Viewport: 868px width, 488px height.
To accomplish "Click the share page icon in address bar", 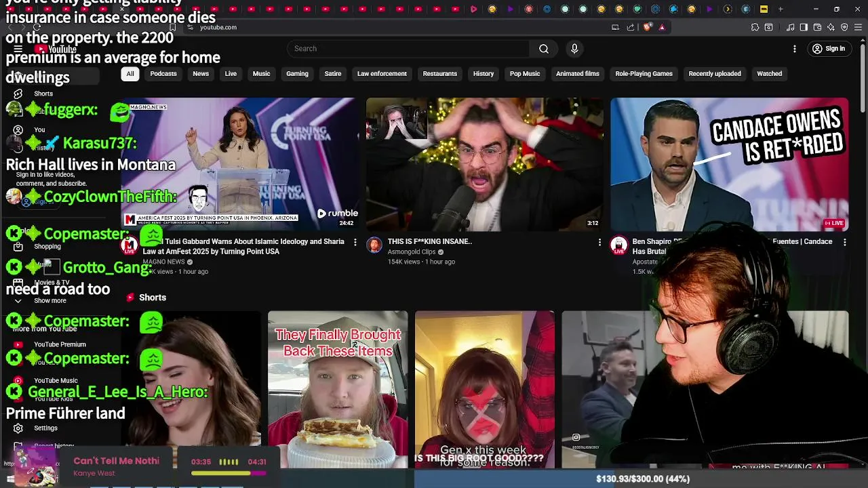I will (x=631, y=27).
